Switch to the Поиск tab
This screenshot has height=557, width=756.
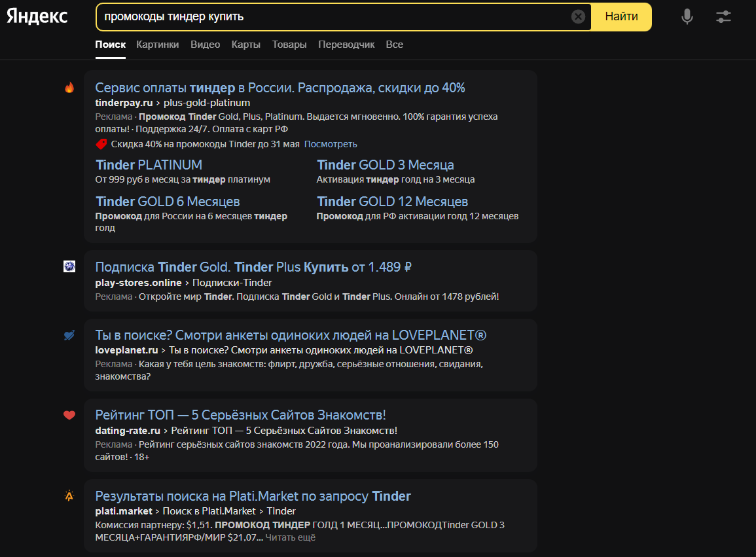coord(111,45)
